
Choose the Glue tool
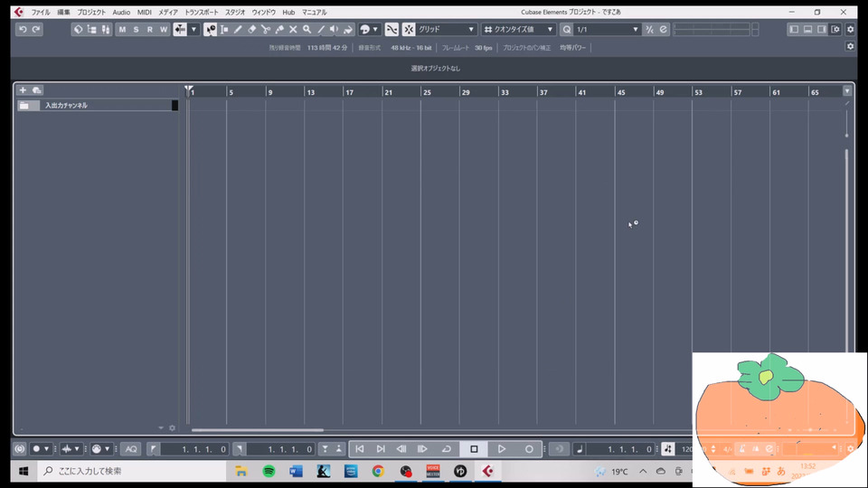point(279,29)
